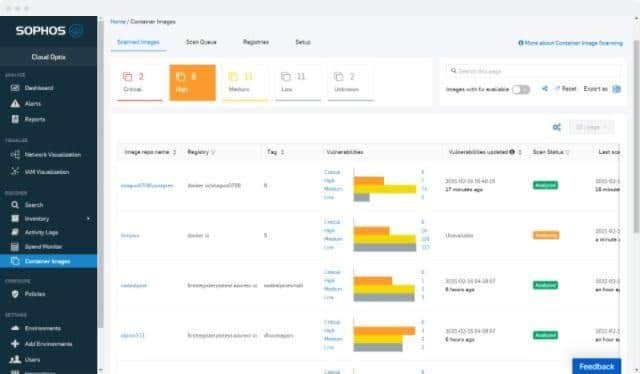The width and height of the screenshot is (640, 374).
Task: Filter by Critical severity card
Action: click(140, 82)
